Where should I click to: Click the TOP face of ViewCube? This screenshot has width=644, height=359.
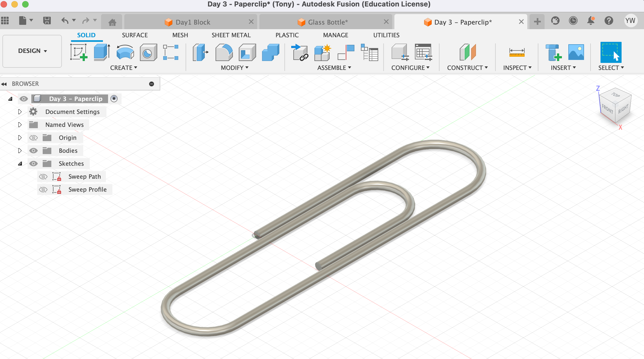pos(616,95)
